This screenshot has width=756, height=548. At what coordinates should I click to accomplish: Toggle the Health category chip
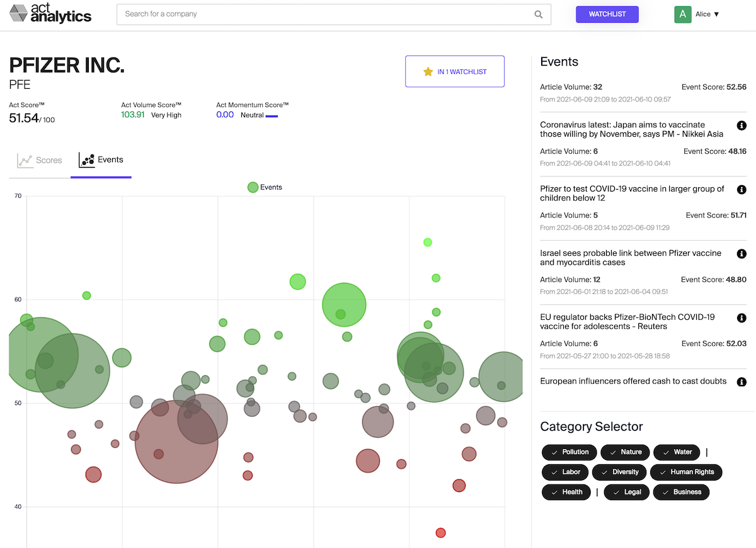pyautogui.click(x=566, y=492)
